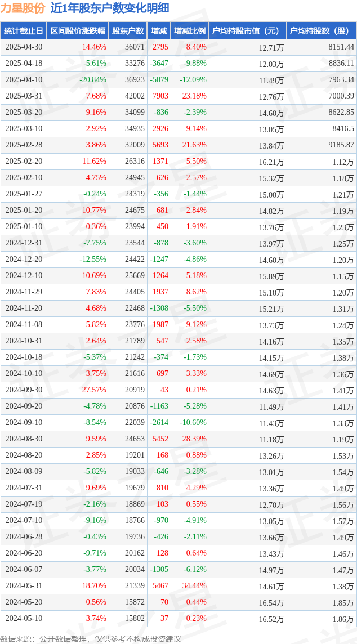Click the 2025-03-31 date row
The width and height of the screenshot is (357, 644).
coord(179,96)
